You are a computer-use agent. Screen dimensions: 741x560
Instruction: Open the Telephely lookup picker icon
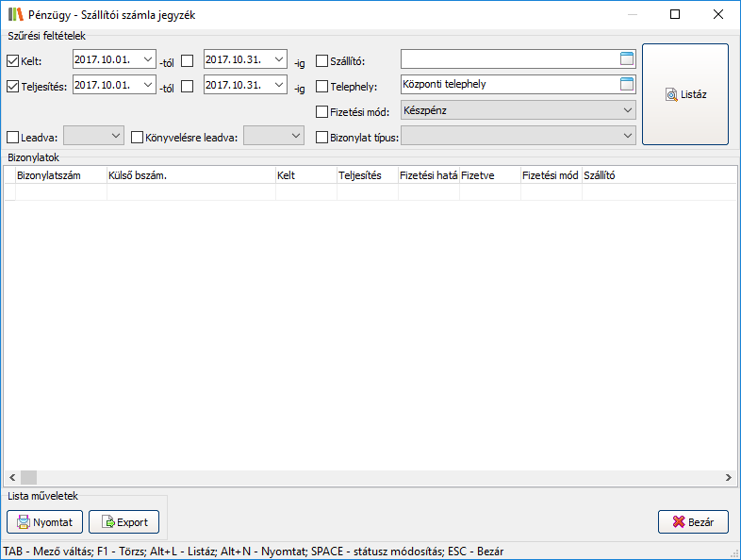point(627,84)
